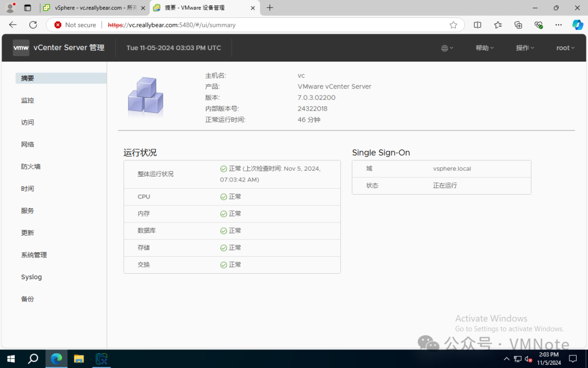Screen dimensions: 588x368
Task: Click the build number 24322018
Action: click(313, 109)
